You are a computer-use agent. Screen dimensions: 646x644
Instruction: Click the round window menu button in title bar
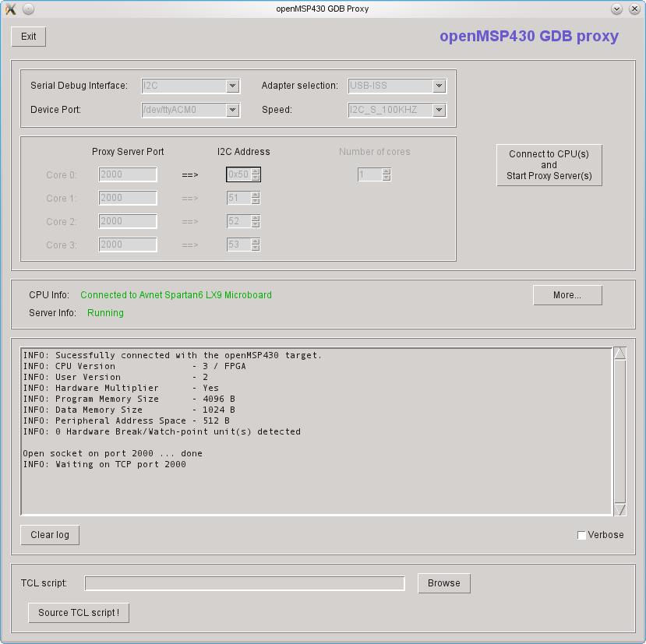click(x=28, y=9)
